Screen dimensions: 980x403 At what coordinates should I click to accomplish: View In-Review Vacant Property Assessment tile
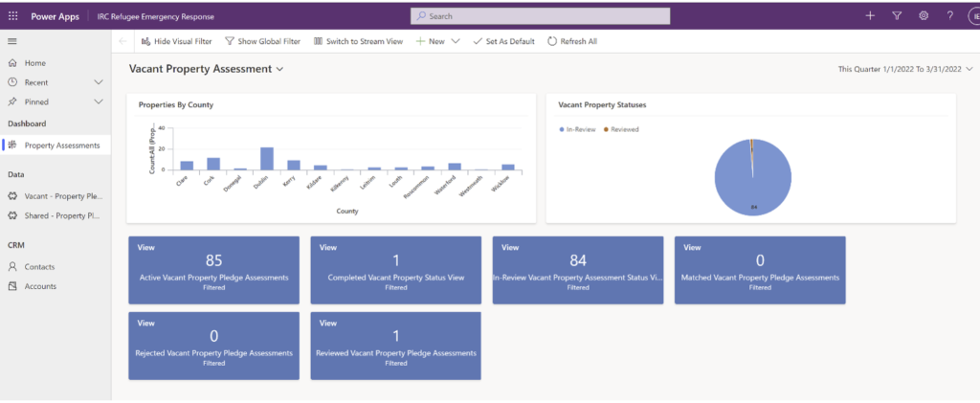pos(577,270)
